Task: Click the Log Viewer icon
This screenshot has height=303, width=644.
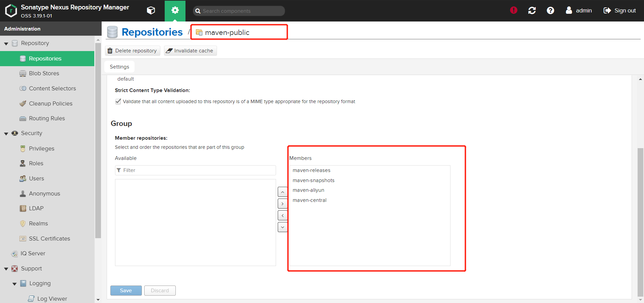Action: point(31,299)
